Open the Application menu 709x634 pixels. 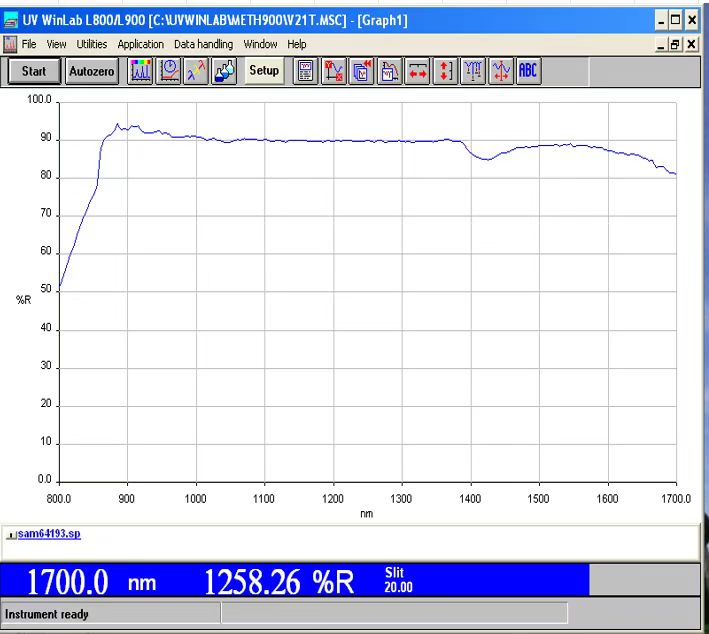141,44
